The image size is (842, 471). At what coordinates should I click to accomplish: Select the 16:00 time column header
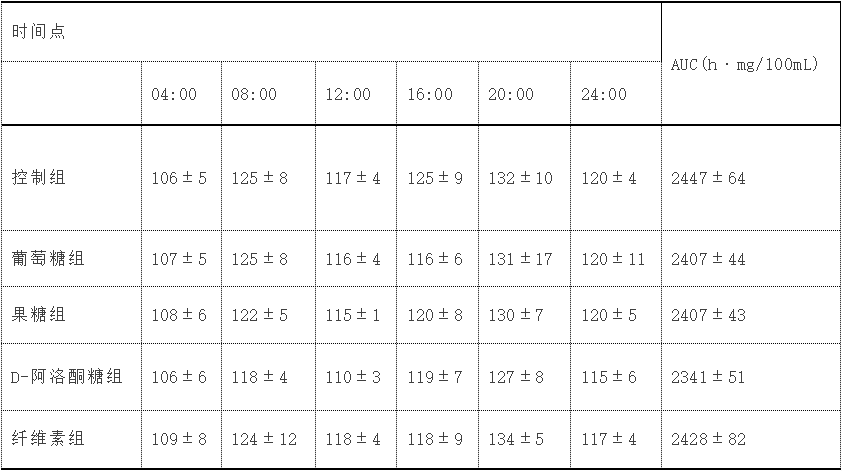[429, 95]
